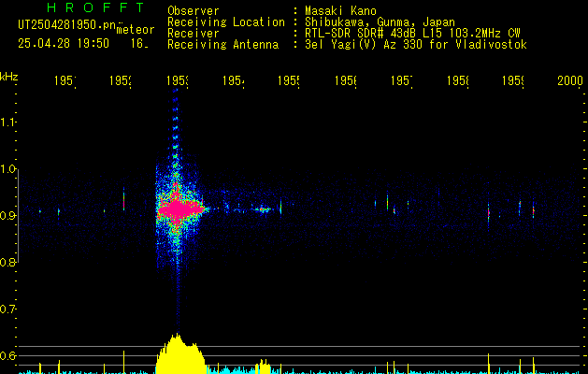Click the "Receiving Antenna" label

[x=223, y=45]
